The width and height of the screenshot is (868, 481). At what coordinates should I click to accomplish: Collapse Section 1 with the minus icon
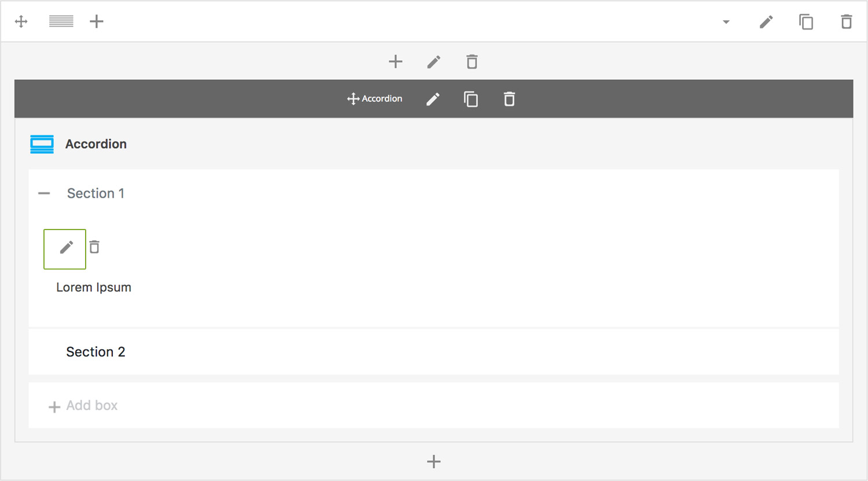[45, 194]
